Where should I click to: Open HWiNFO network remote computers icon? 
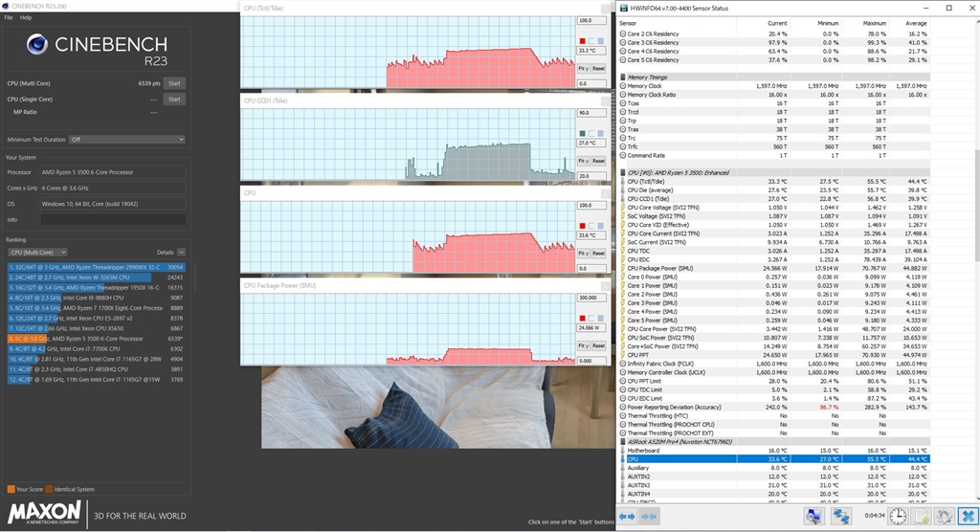[x=841, y=516]
